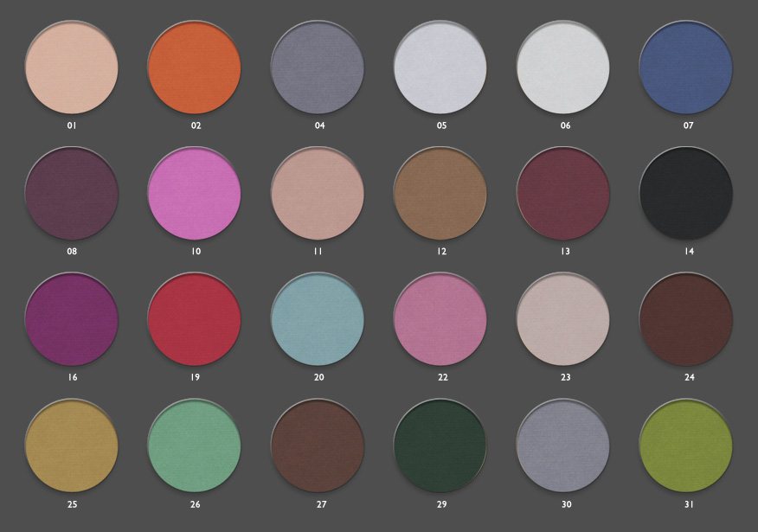The height and width of the screenshot is (532, 758).
Task: Pick the navy blue swatch 07
Action: [686, 67]
